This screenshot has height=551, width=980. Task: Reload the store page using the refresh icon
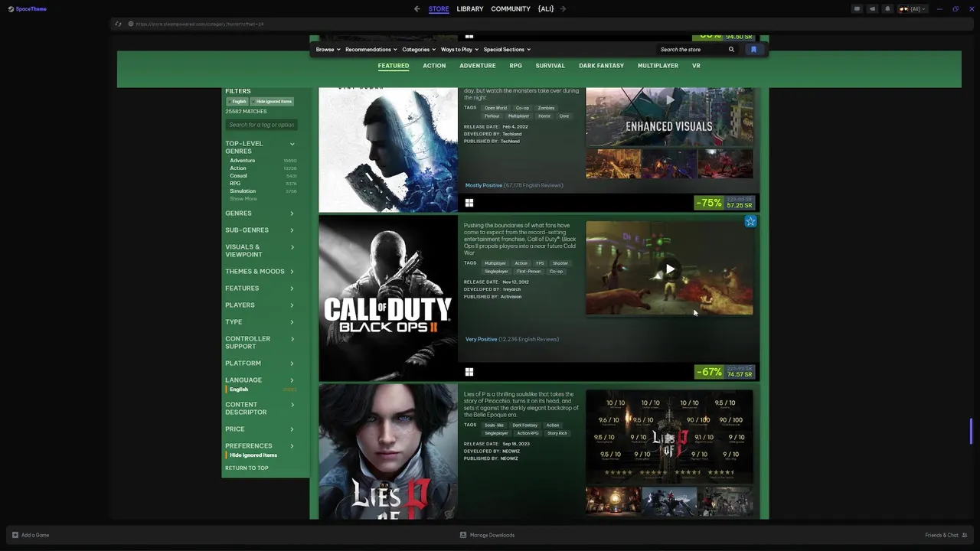click(x=118, y=24)
